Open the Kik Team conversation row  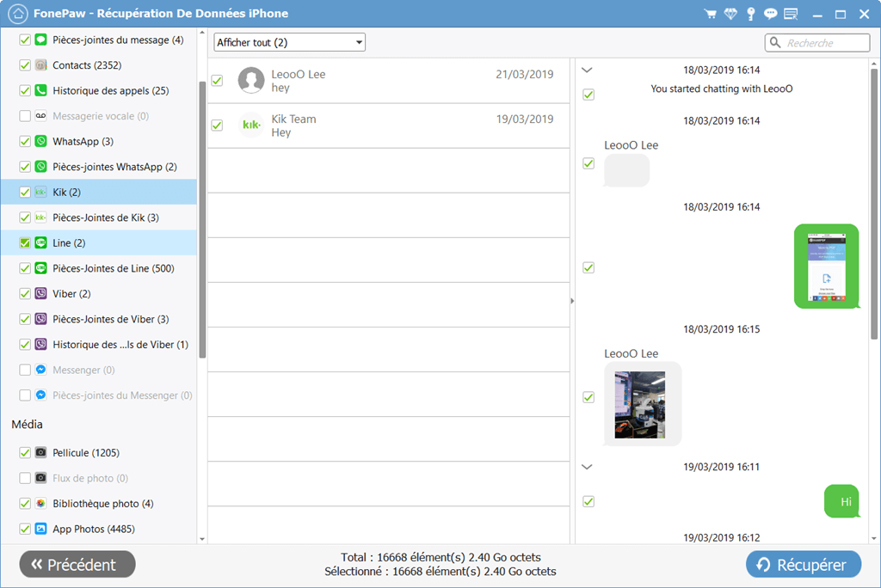pyautogui.click(x=389, y=126)
